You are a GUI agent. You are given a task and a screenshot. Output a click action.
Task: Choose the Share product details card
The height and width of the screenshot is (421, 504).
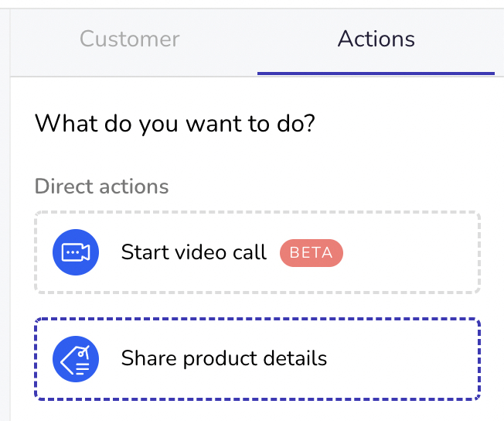[x=257, y=359]
